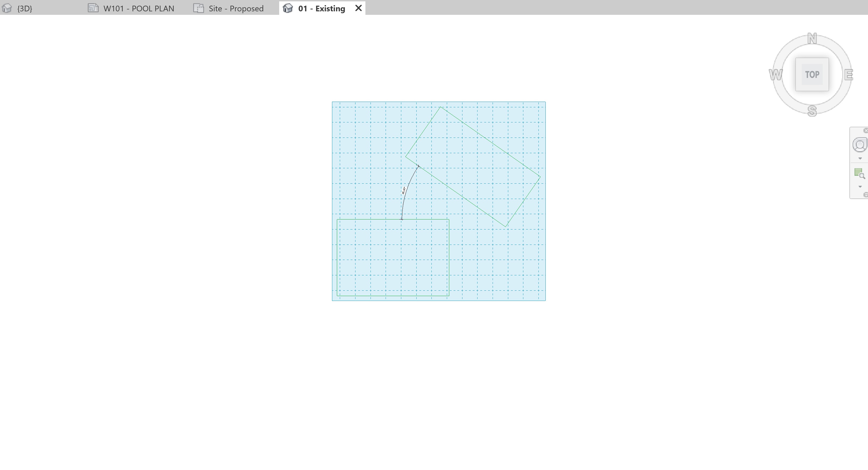
Task: Open the Steering Wheel options dropdown arrow
Action: pyautogui.click(x=860, y=158)
